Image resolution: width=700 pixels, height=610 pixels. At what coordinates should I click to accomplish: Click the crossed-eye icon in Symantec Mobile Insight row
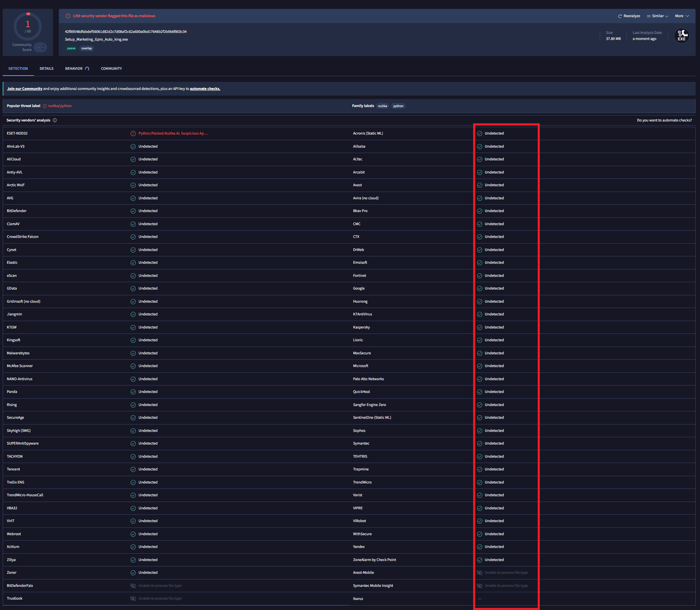(479, 586)
